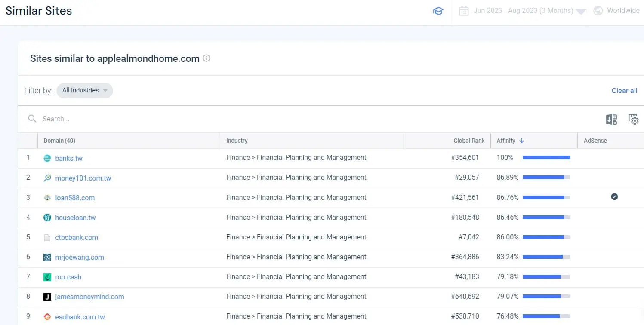This screenshot has height=325, width=644.
Task: Click the ctbcbank.com page icon
Action: coord(47,237)
